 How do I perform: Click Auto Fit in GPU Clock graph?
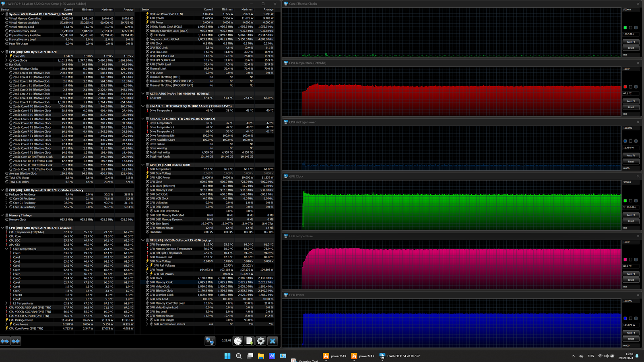point(631,215)
